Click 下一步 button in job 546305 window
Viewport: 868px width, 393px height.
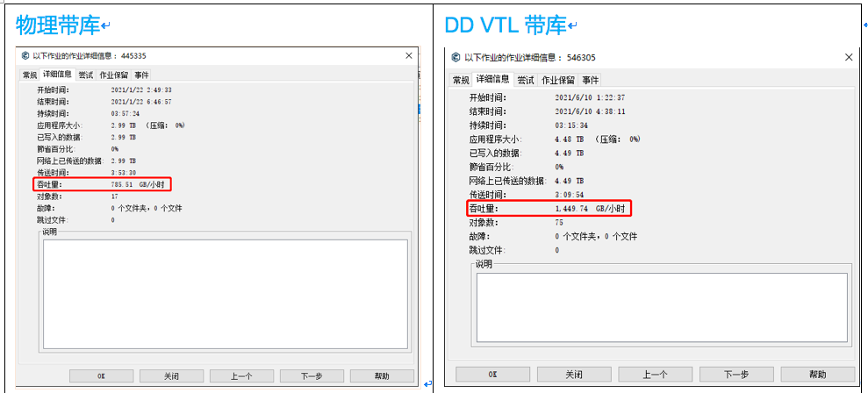[736, 375]
